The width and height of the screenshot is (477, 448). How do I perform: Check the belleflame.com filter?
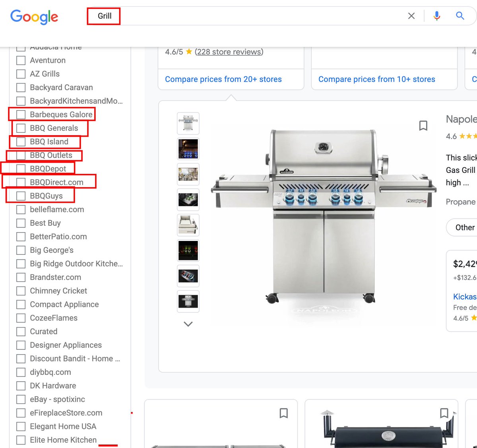coord(21,209)
